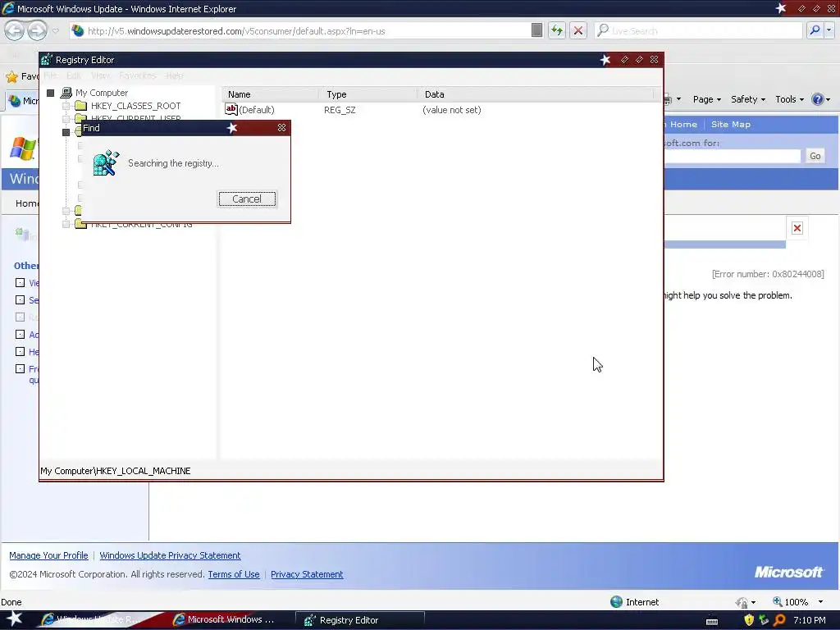Image resolution: width=840 pixels, height=630 pixels.
Task: Collapse the My Computer tree node
Action: (50, 94)
